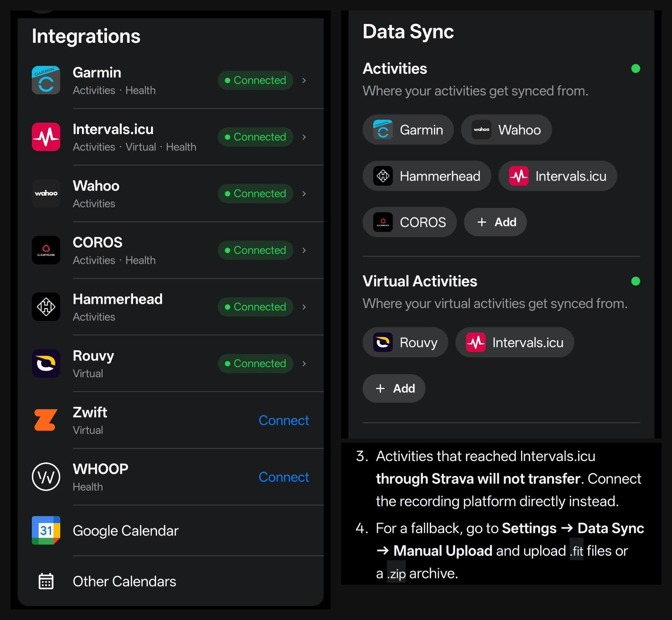Select the Hammerhead title in Integrations list
Viewport: 672px width, 620px height.
[x=117, y=299]
